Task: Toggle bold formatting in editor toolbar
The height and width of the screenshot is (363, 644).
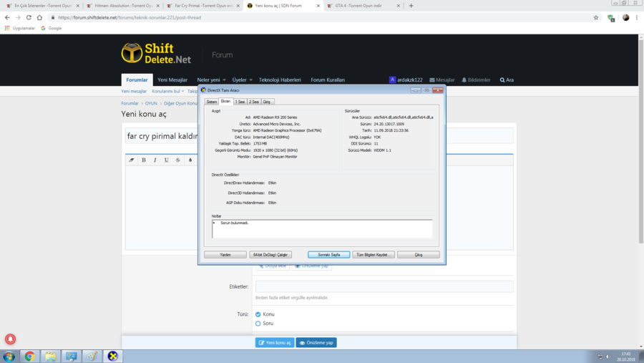Action: tap(144, 160)
